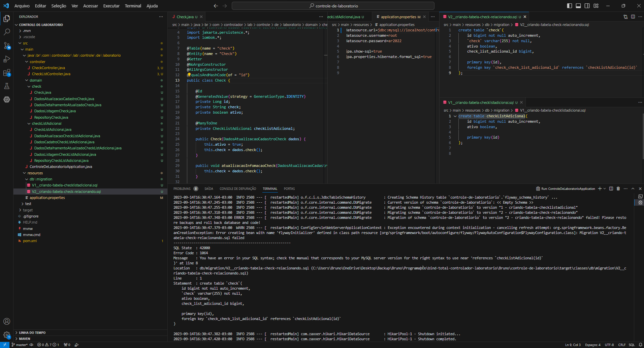Close the bottom terminal panel
Image resolution: width=644 pixels, height=348 pixels.
coord(640,188)
